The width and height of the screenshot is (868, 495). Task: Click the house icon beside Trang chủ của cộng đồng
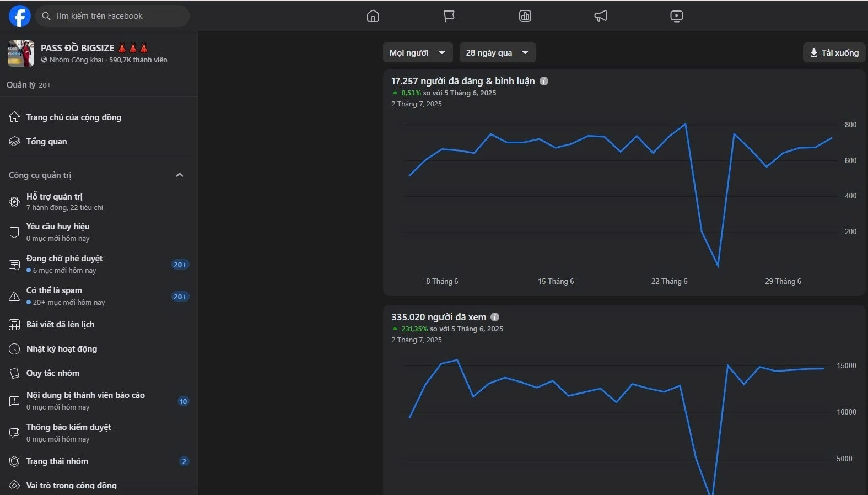tap(14, 117)
